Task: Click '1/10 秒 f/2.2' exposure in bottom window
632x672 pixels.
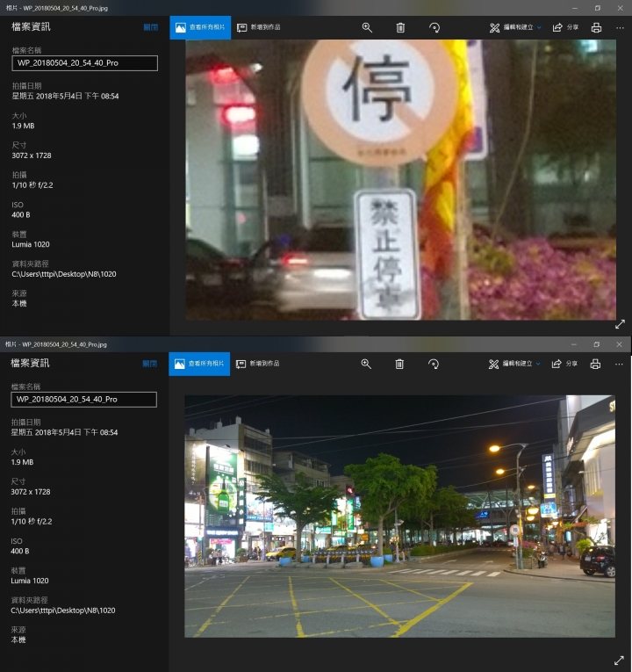Action: click(32, 522)
